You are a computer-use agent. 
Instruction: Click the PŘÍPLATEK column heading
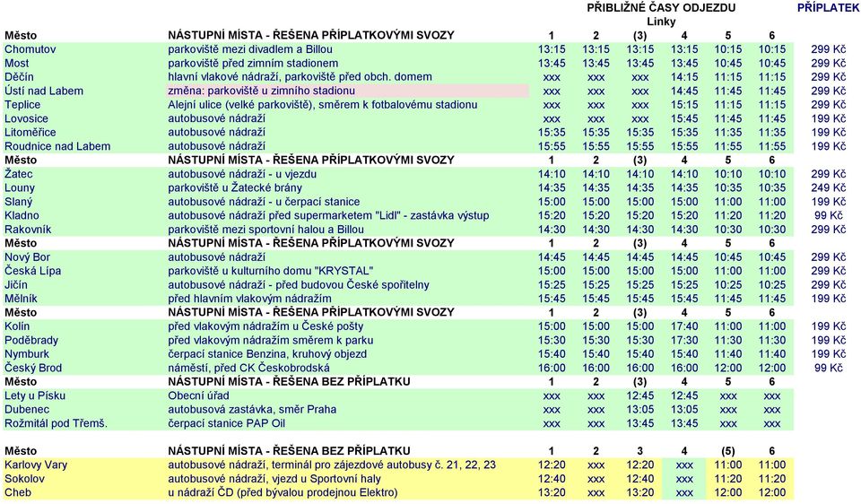click(x=828, y=8)
